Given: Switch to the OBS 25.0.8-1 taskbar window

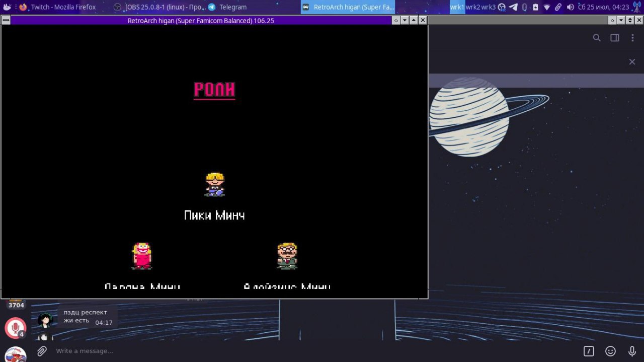Looking at the screenshot, I should 158,7.
